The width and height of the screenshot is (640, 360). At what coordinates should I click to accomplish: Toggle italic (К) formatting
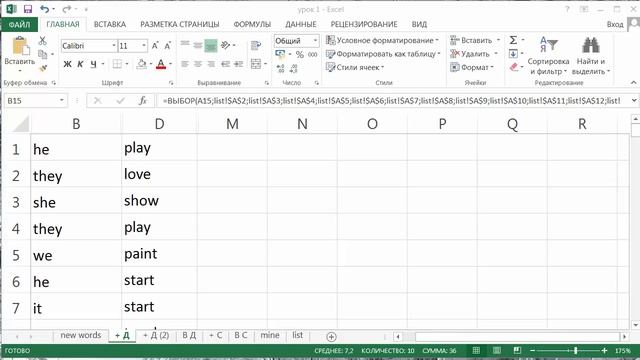pos(80,64)
